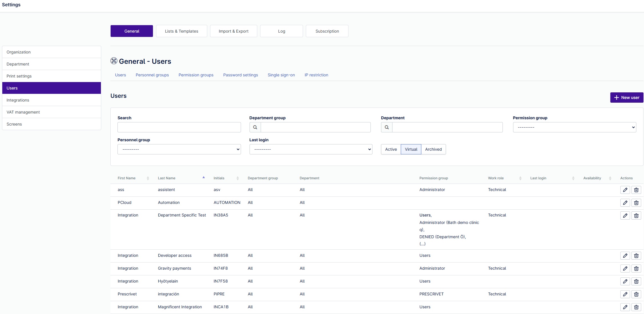Open Department in the sidebar
This screenshot has width=644, height=314.
(x=51, y=64)
